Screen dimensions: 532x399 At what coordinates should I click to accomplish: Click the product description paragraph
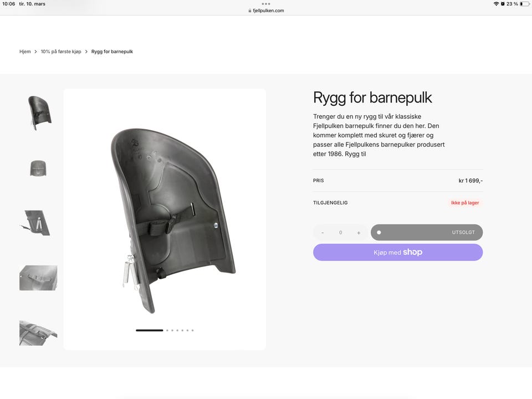coord(378,135)
